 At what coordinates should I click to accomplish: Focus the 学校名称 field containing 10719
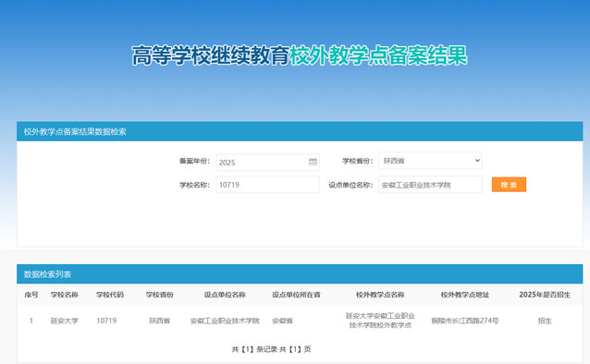[x=267, y=185]
